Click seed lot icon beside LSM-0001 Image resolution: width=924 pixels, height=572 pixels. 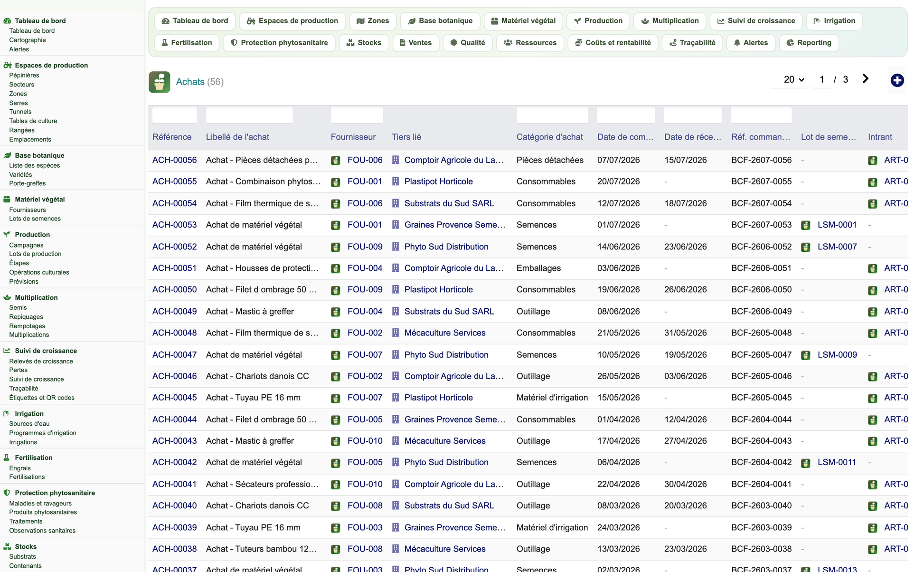coord(806,225)
